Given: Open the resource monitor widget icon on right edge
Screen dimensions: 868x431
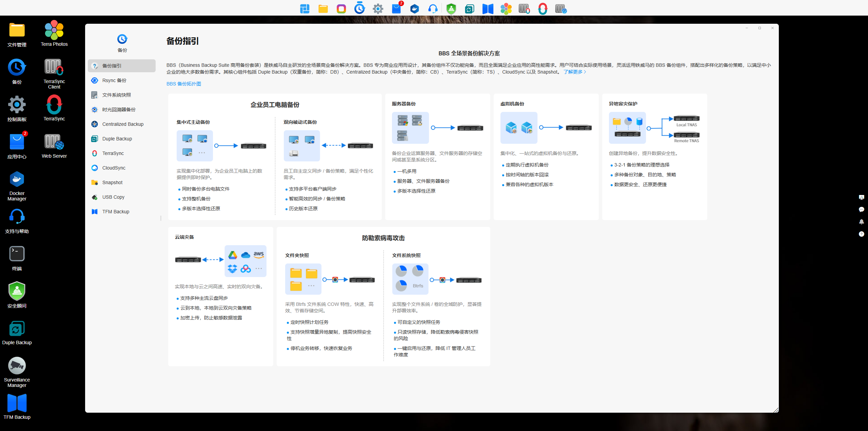Looking at the screenshot, I should (861, 197).
